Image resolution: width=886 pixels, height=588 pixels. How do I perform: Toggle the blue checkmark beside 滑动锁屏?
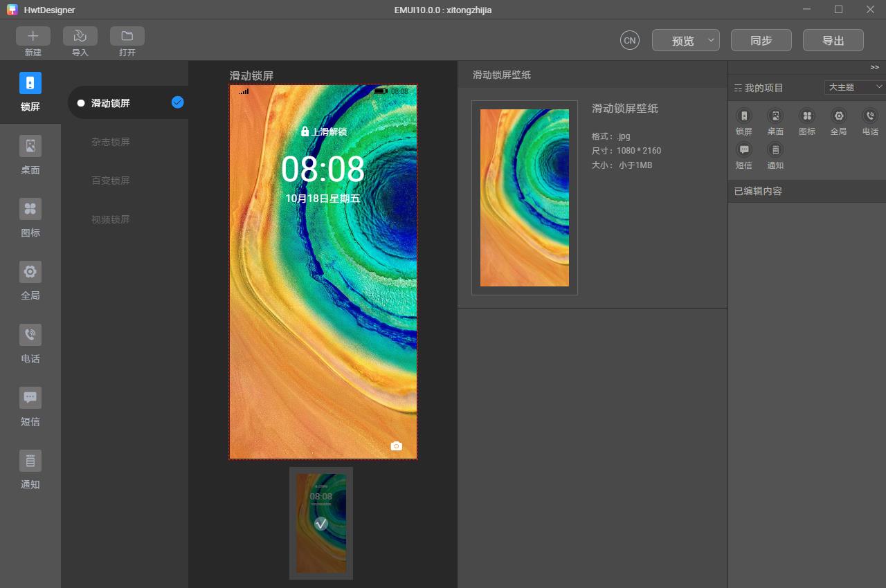tap(178, 102)
